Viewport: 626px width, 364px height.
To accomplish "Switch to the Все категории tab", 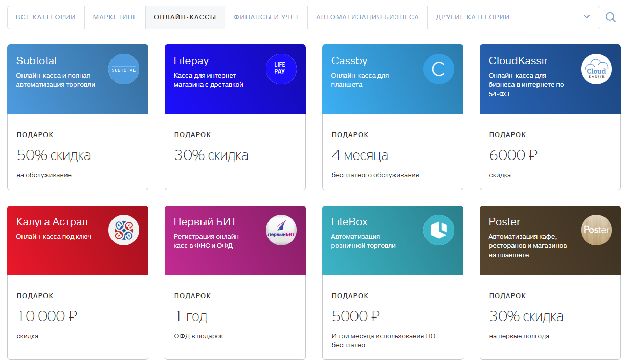I will (x=46, y=17).
